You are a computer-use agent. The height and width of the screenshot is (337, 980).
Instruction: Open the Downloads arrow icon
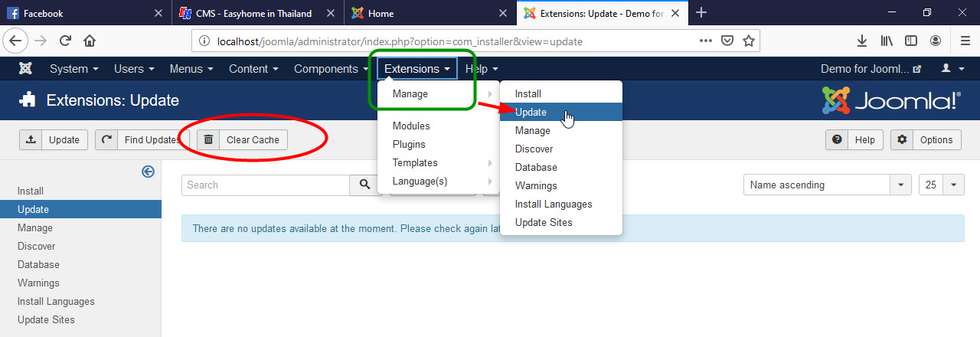click(x=862, y=41)
